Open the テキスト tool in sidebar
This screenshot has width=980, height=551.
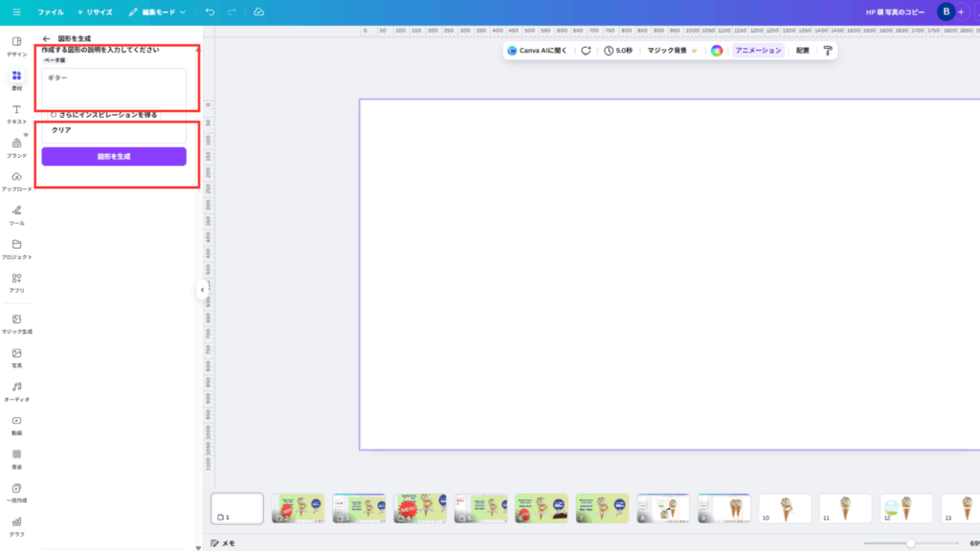[16, 114]
